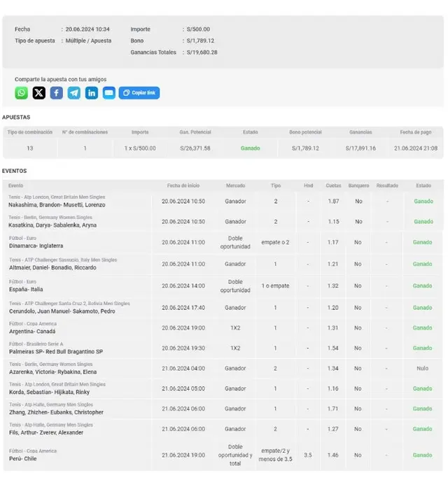Share the bet via WhatsApp
Image resolution: width=448 pixels, height=487 pixels.
click(x=22, y=93)
